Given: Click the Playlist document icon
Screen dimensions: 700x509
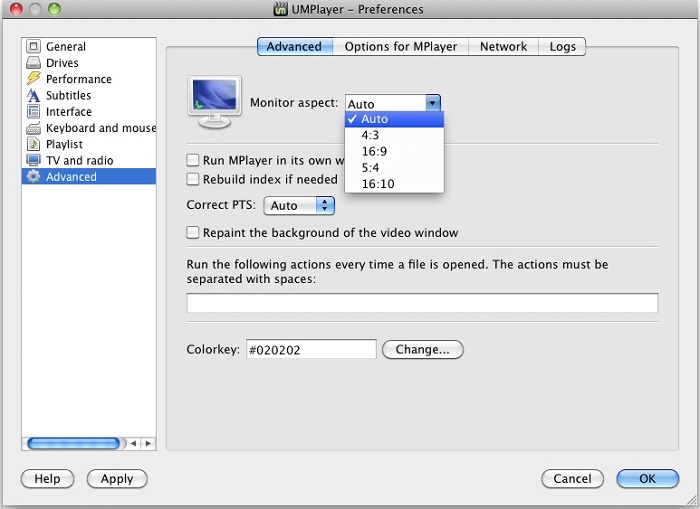Looking at the screenshot, I should coord(33,144).
